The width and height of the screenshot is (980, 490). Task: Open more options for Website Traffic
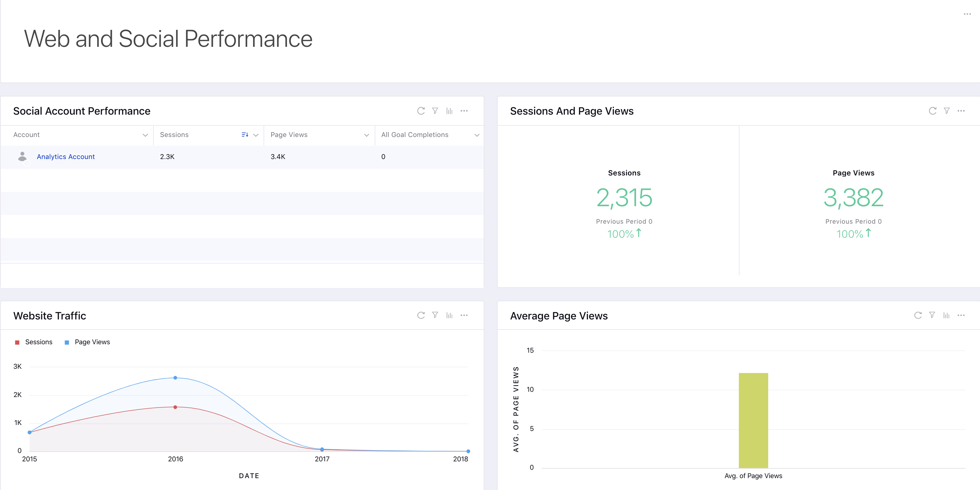[x=464, y=315]
